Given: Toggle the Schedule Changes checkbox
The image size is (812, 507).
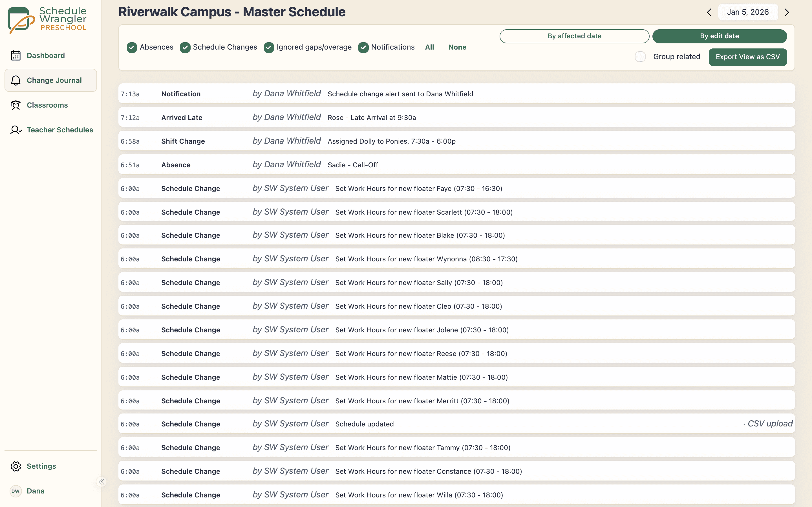Looking at the screenshot, I should pos(185,47).
